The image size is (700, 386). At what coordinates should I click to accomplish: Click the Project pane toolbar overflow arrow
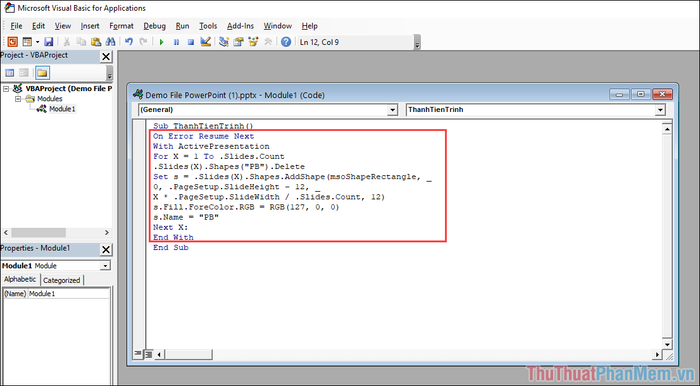pyautogui.click(x=109, y=74)
